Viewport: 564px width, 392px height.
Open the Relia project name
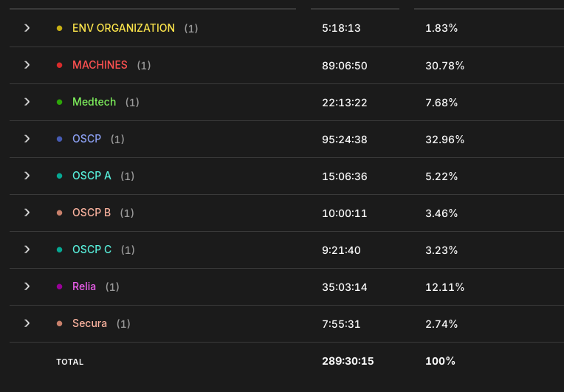click(x=84, y=286)
